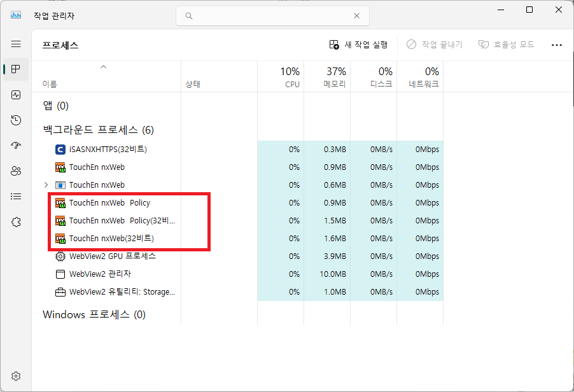Toggle sort direction via name column chevron

point(103,67)
